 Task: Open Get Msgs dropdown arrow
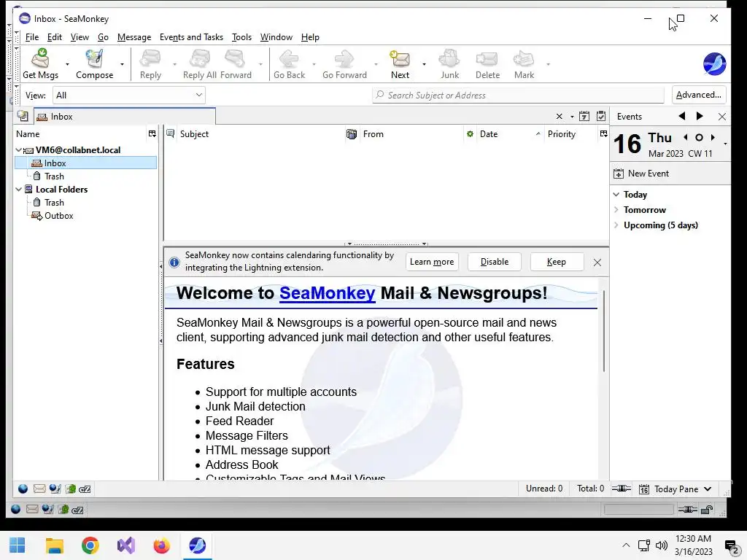click(67, 64)
